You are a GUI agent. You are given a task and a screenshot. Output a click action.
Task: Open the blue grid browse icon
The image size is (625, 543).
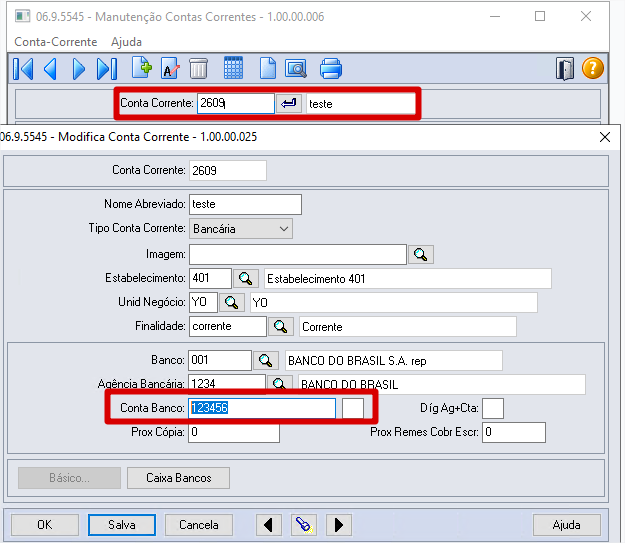coord(233,68)
